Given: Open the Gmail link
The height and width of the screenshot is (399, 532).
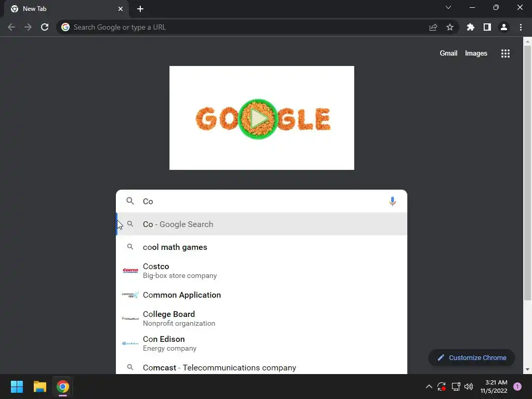Looking at the screenshot, I should click(x=448, y=54).
